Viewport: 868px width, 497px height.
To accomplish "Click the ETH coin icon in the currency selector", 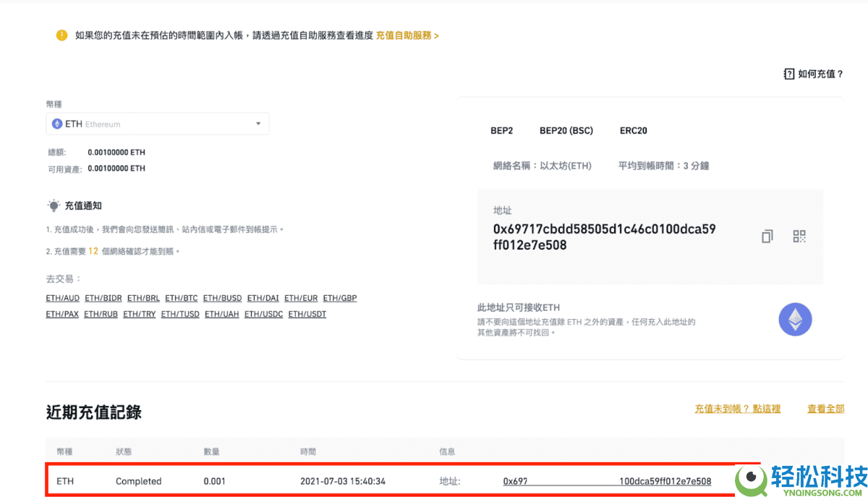I will click(58, 124).
